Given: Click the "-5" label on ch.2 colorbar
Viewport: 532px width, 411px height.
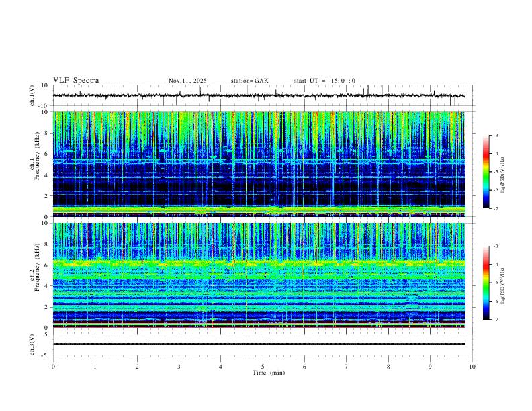Looking at the screenshot, I should tap(495, 283).
